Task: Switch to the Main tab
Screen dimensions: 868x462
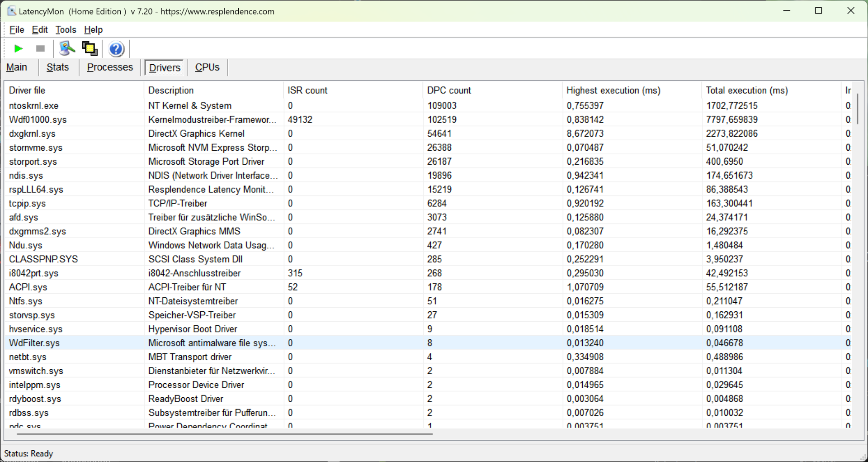Action: pos(17,67)
